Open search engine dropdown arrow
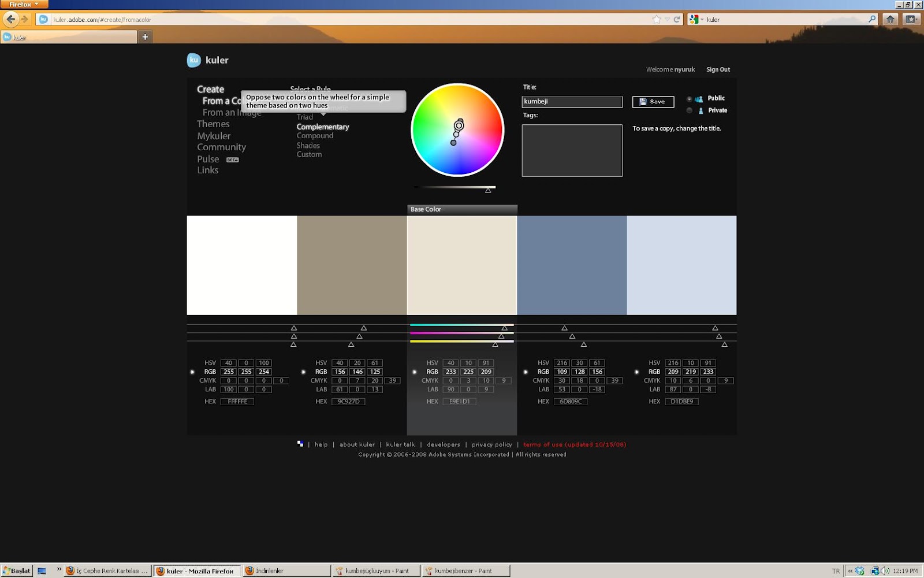Screen dimensions: 924x578 coord(702,20)
